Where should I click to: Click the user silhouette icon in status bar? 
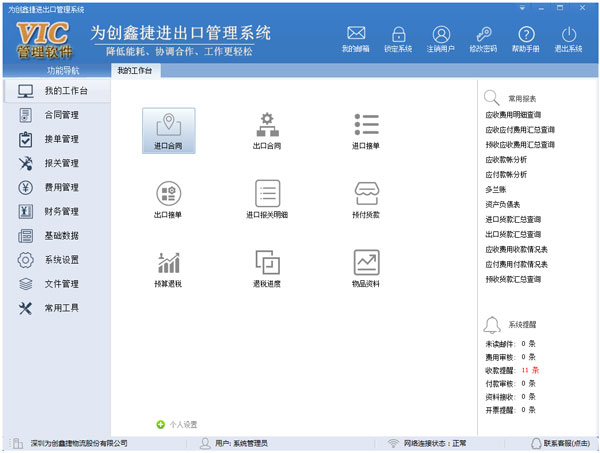coord(205,443)
